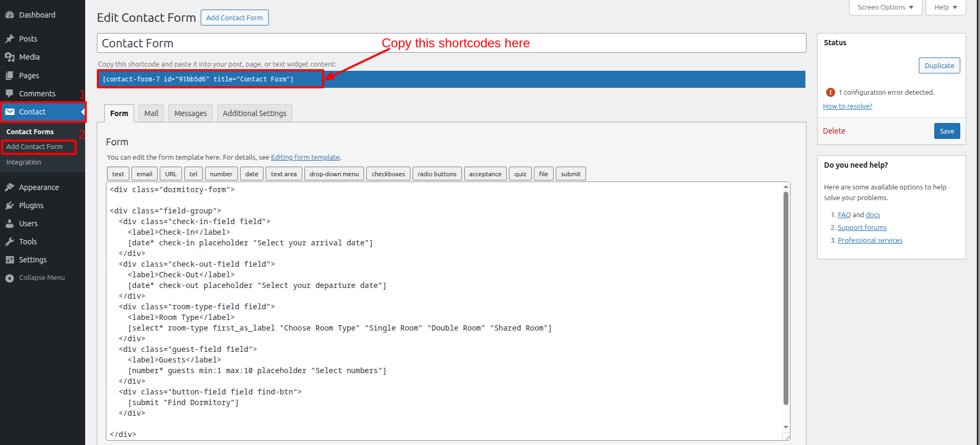Click the Plugins plug icon
Screen dimensions: 980x445
(x=10, y=205)
